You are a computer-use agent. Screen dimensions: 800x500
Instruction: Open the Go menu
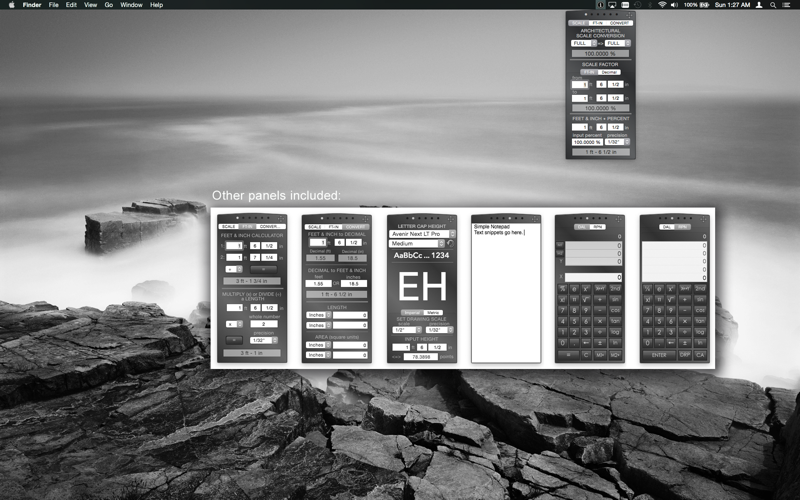pos(109,5)
